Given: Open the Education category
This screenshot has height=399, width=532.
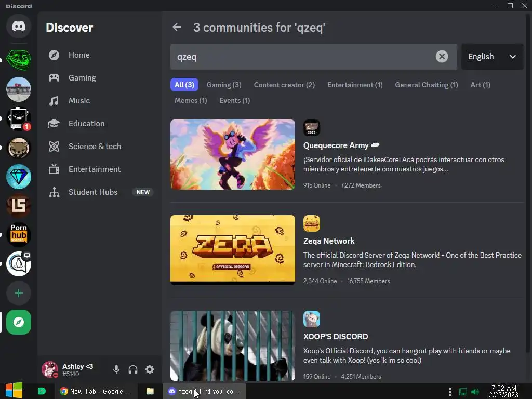Looking at the screenshot, I should 100,124.
